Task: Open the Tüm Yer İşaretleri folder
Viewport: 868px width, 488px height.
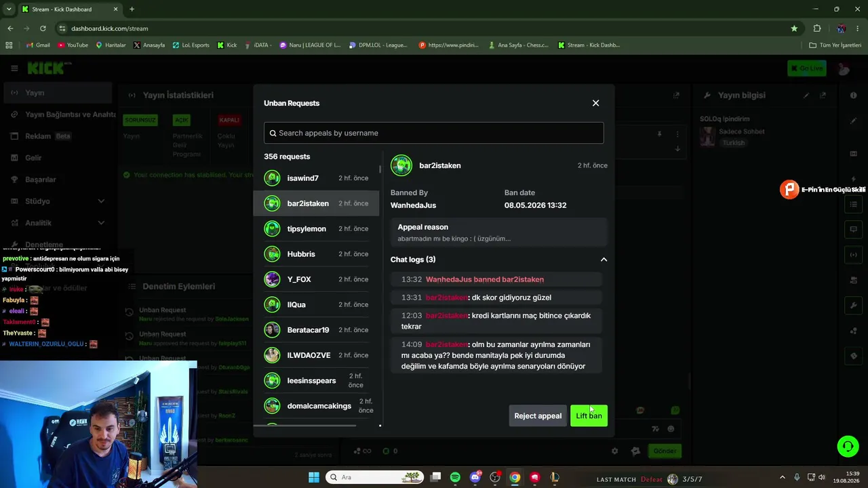Action: [835, 45]
